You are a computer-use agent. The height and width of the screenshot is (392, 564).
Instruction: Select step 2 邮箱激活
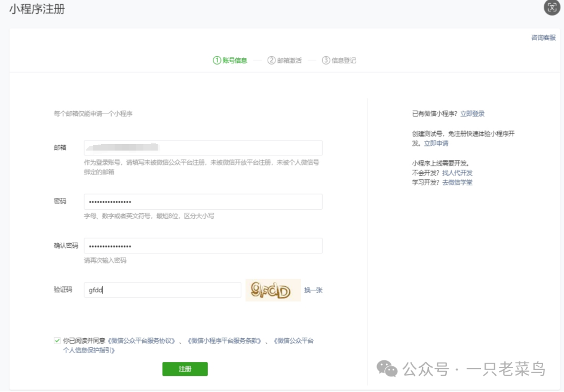[x=284, y=60]
